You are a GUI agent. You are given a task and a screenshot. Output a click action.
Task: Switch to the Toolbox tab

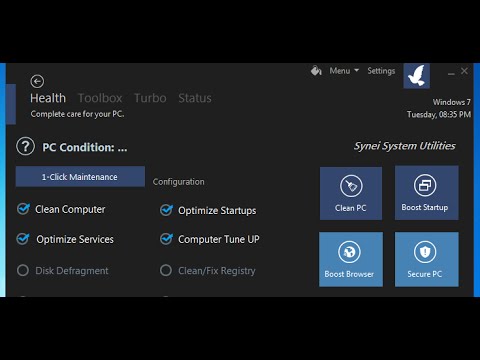click(x=100, y=98)
